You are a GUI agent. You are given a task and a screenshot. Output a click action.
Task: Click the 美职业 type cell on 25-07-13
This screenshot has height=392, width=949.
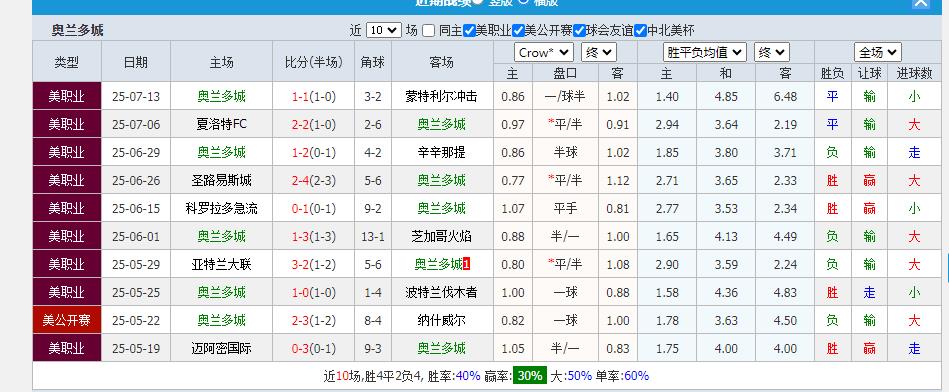tap(67, 96)
